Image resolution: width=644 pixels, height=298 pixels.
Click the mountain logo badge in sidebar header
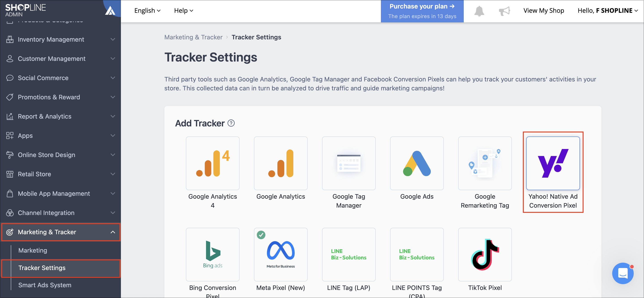point(110,11)
